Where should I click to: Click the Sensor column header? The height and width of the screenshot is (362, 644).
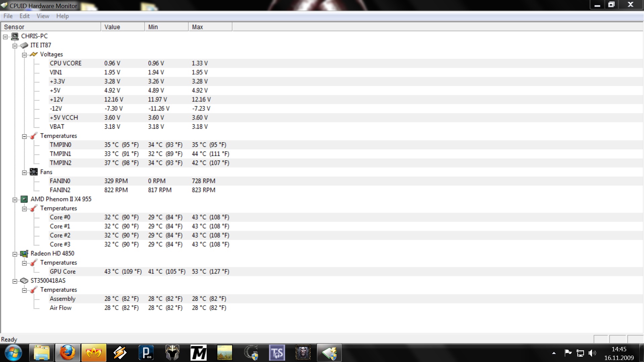pyautogui.click(x=51, y=27)
